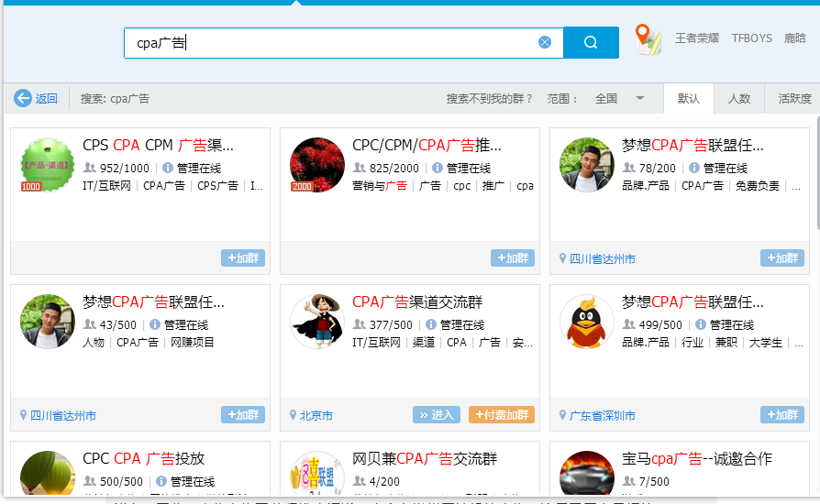Click the 免费负责 tag

pos(758,186)
